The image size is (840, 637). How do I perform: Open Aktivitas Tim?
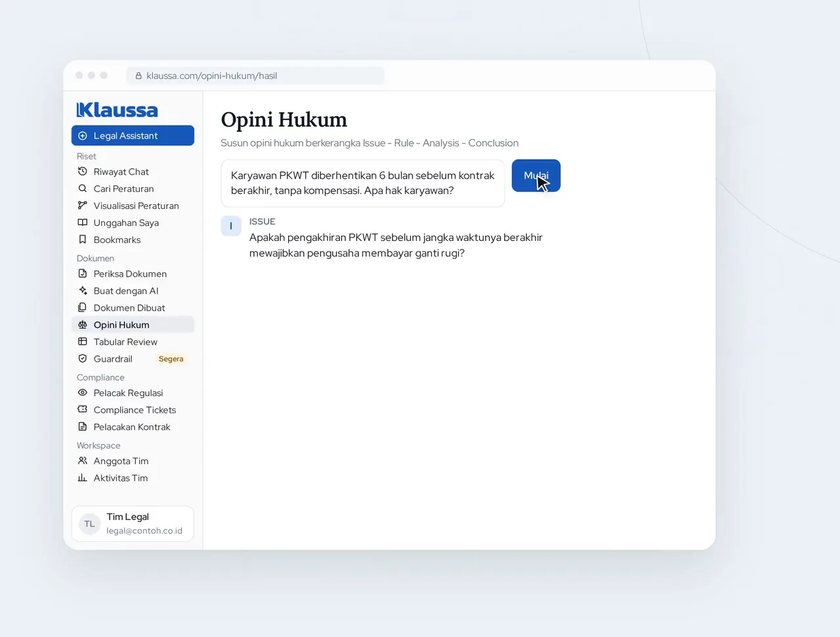tap(133, 478)
